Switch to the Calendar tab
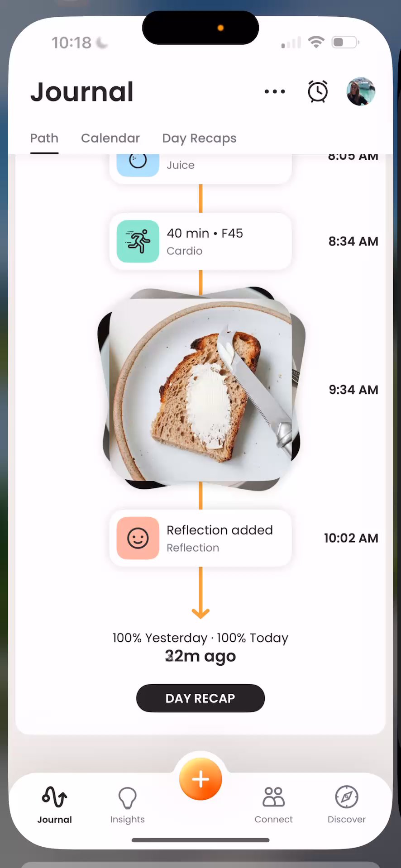The image size is (401, 868). pos(110,138)
